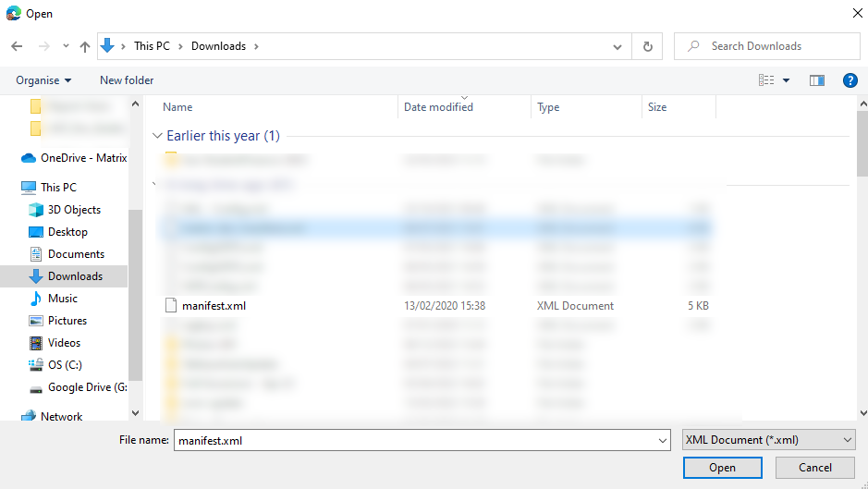Open the Help question mark icon
Screen dimensions: 868x489
click(x=850, y=80)
